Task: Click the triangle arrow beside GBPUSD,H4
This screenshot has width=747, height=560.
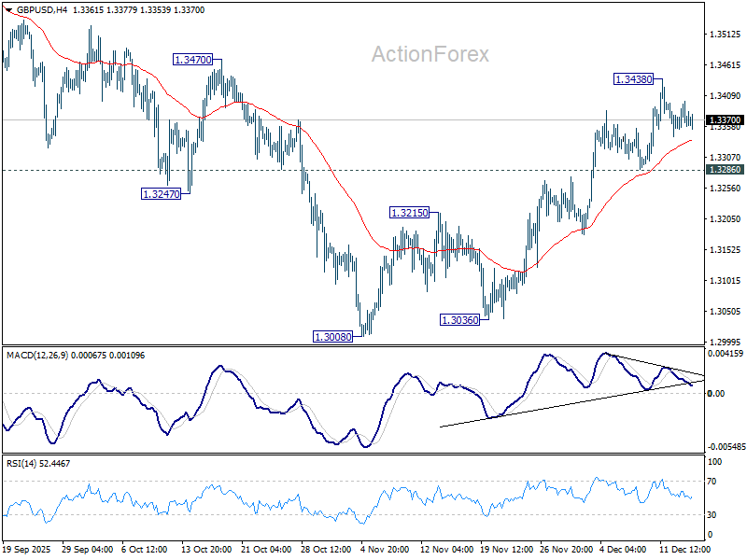Action: pyautogui.click(x=8, y=9)
